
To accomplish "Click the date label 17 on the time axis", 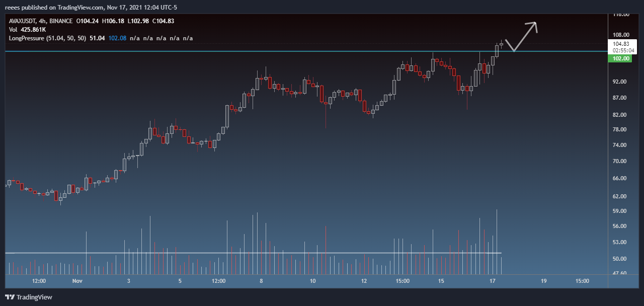I will [x=492, y=281].
